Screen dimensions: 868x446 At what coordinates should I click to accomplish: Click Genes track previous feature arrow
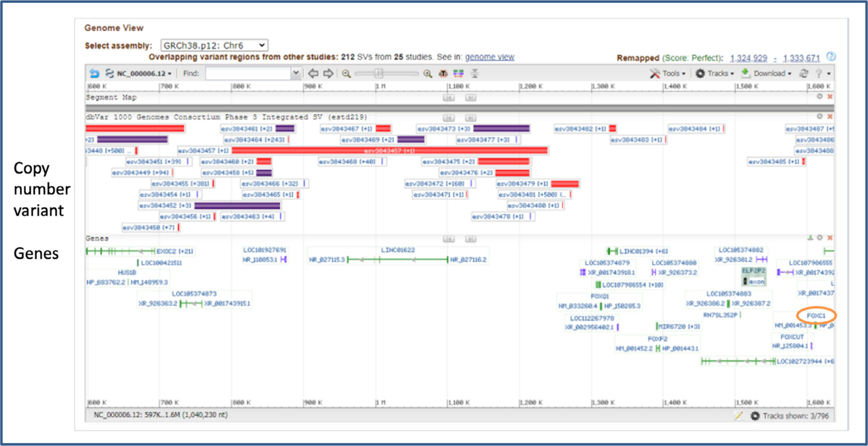coord(448,239)
